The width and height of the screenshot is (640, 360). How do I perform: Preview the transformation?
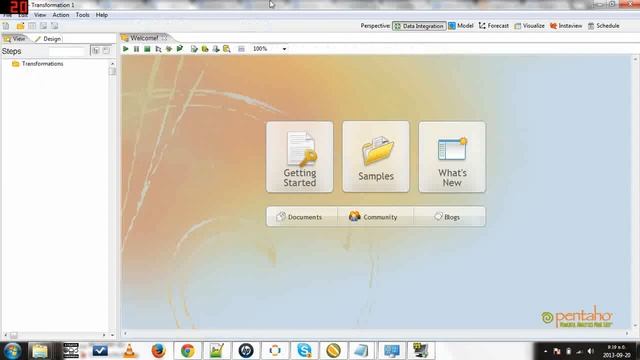click(x=158, y=49)
